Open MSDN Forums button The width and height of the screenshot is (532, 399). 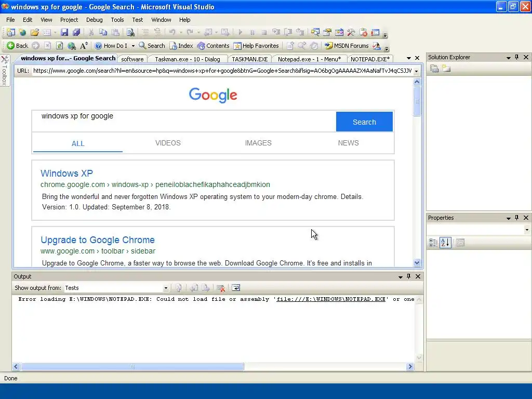(x=347, y=46)
